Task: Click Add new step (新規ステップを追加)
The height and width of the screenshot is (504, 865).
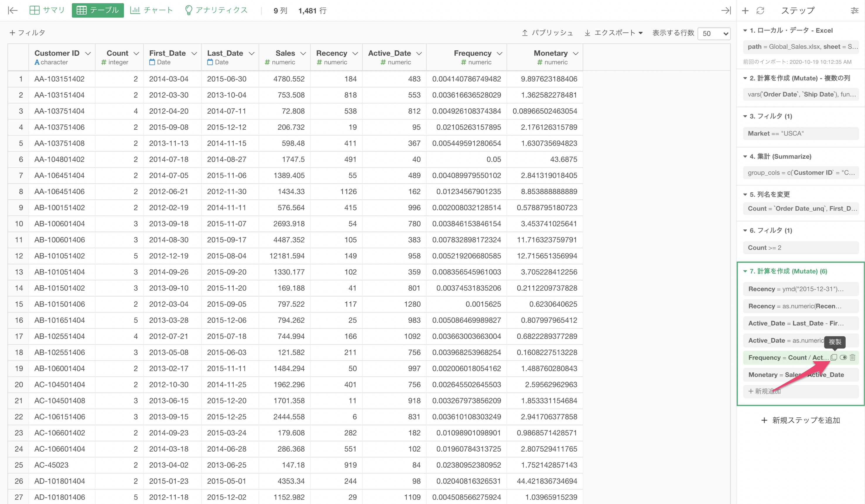Action: click(x=800, y=420)
